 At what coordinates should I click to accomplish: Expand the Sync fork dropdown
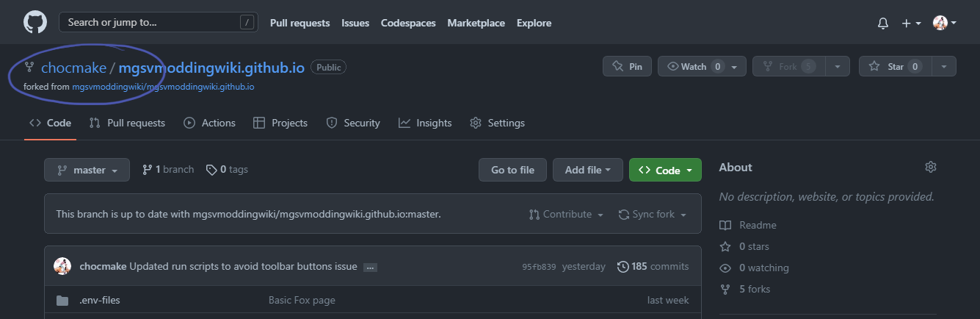pos(653,215)
